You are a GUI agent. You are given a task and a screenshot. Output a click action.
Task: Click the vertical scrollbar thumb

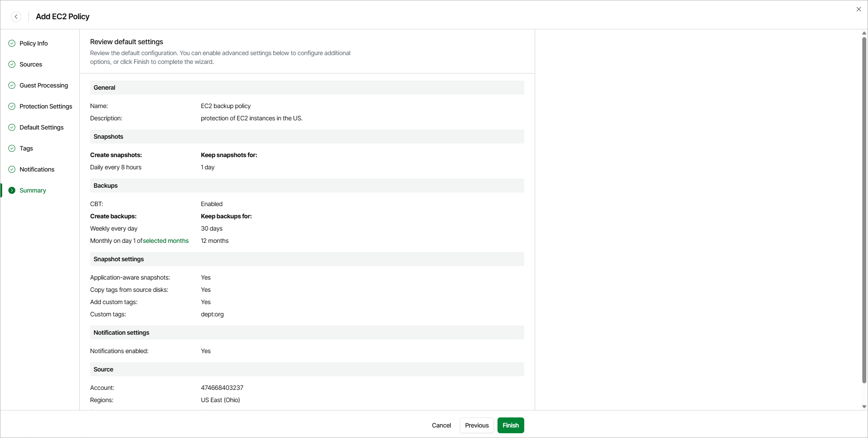(x=864, y=210)
